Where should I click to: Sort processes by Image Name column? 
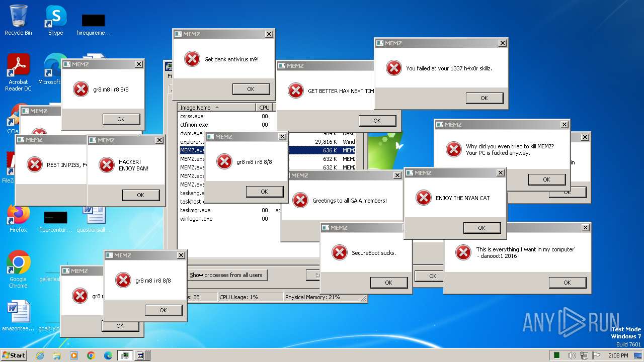click(x=217, y=108)
